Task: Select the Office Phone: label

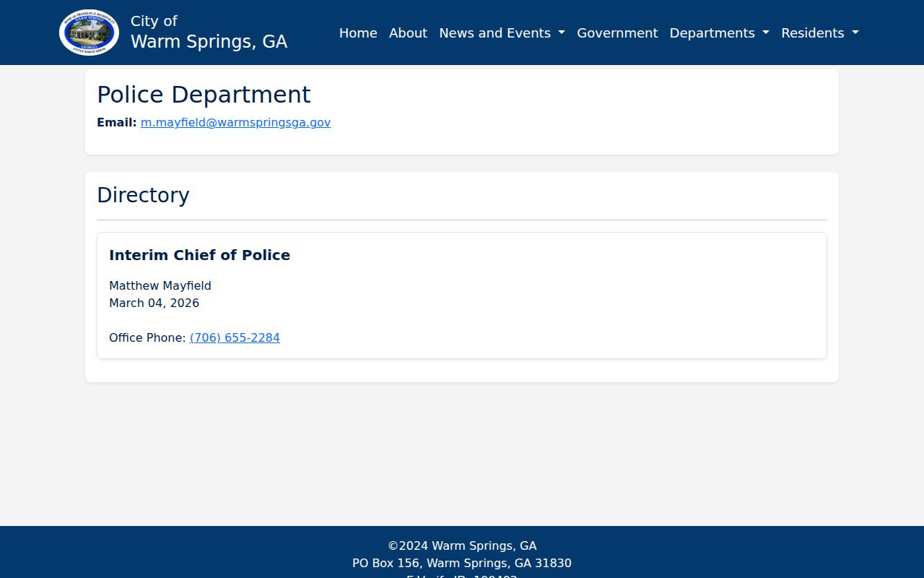Action: tap(147, 338)
